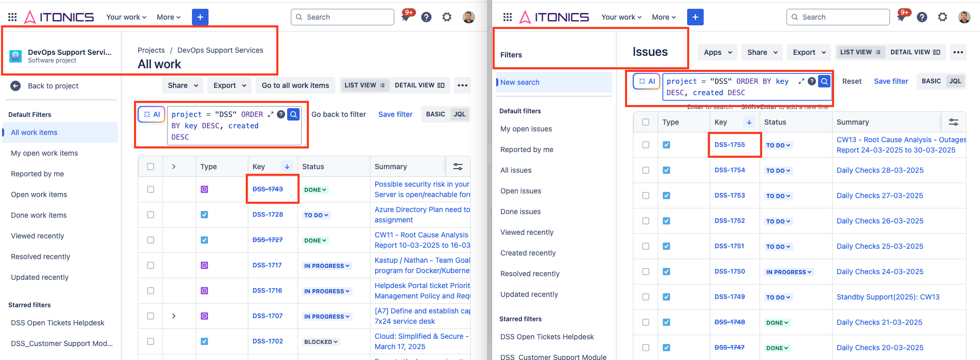
Task: Open column settings icon in left table
Action: 458,167
